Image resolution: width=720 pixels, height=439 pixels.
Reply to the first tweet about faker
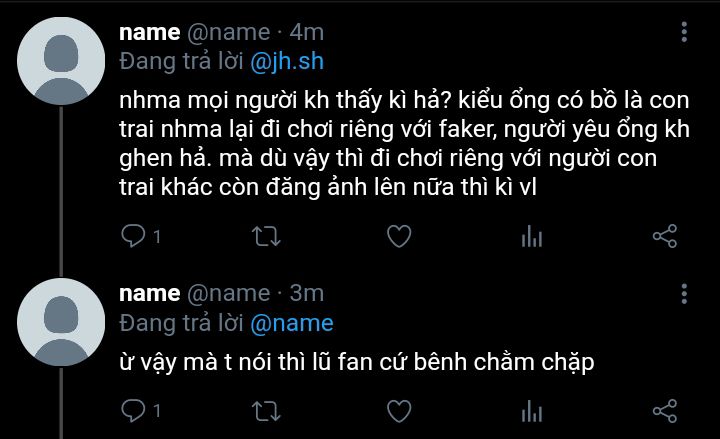pos(133,236)
